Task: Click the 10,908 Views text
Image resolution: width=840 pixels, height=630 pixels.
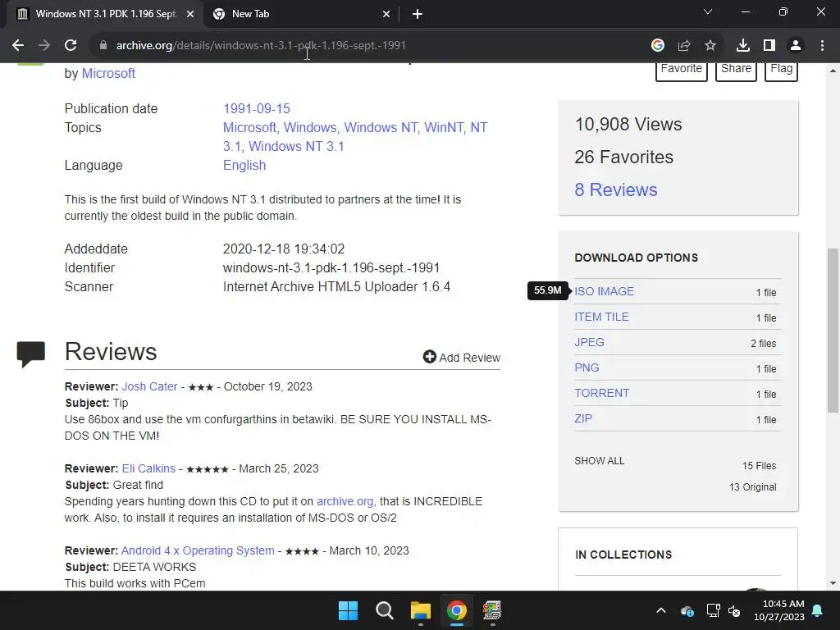Action: (x=628, y=125)
